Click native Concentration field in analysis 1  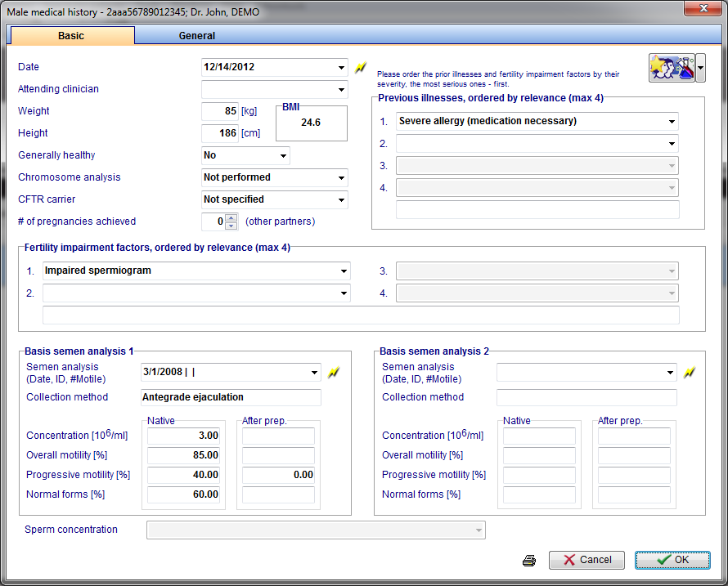184,436
